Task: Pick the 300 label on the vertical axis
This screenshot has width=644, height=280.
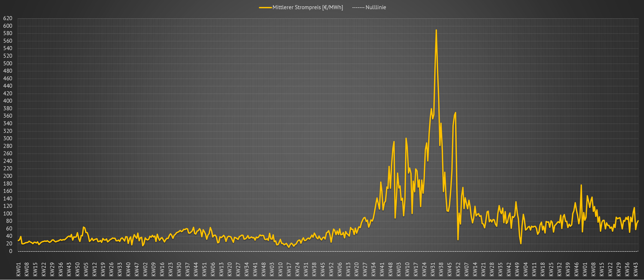Action: tap(8, 138)
